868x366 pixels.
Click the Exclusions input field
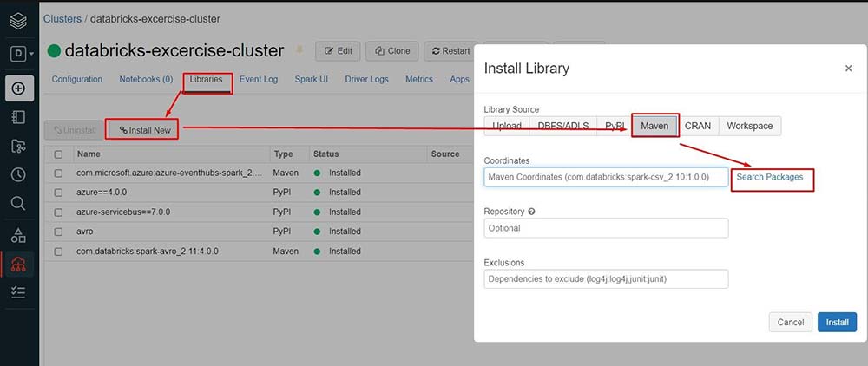click(606, 278)
